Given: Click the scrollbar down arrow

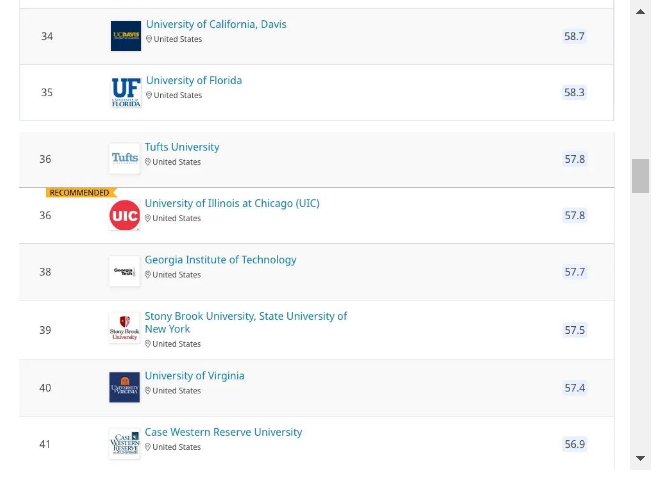Looking at the screenshot, I should (640, 458).
